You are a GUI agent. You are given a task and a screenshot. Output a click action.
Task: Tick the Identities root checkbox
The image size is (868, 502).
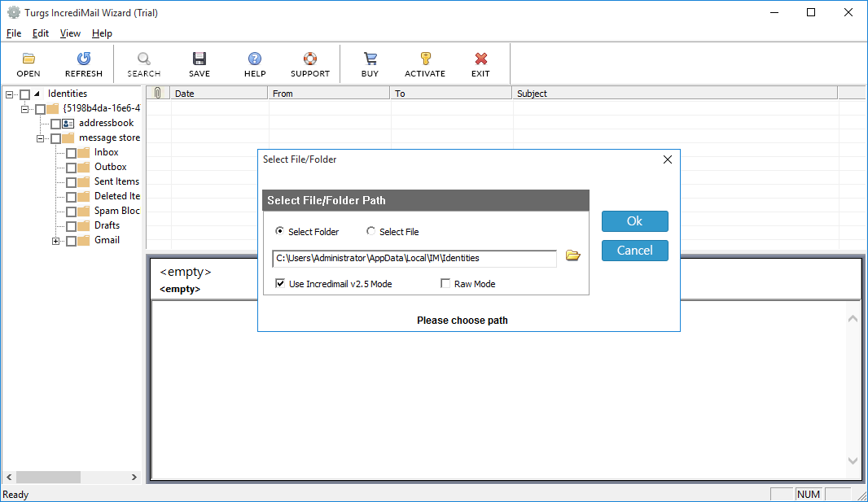[x=25, y=94]
